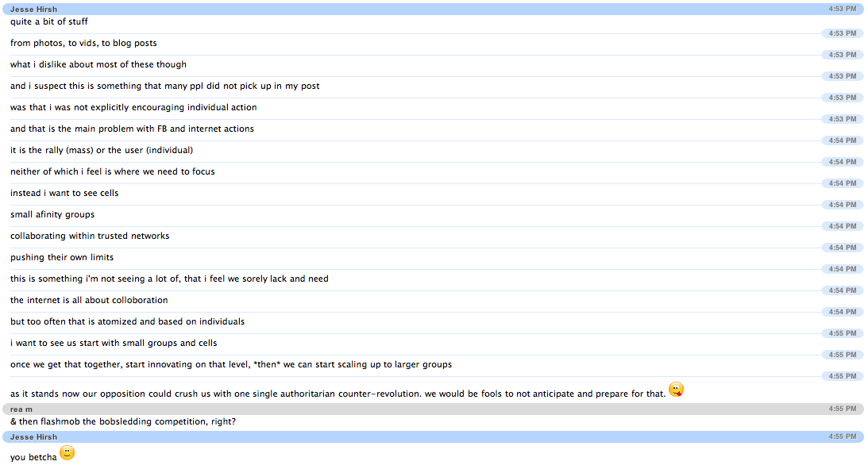Click the line "the internet is all about colloboration"
The height and width of the screenshot is (465, 868).
[x=88, y=300]
